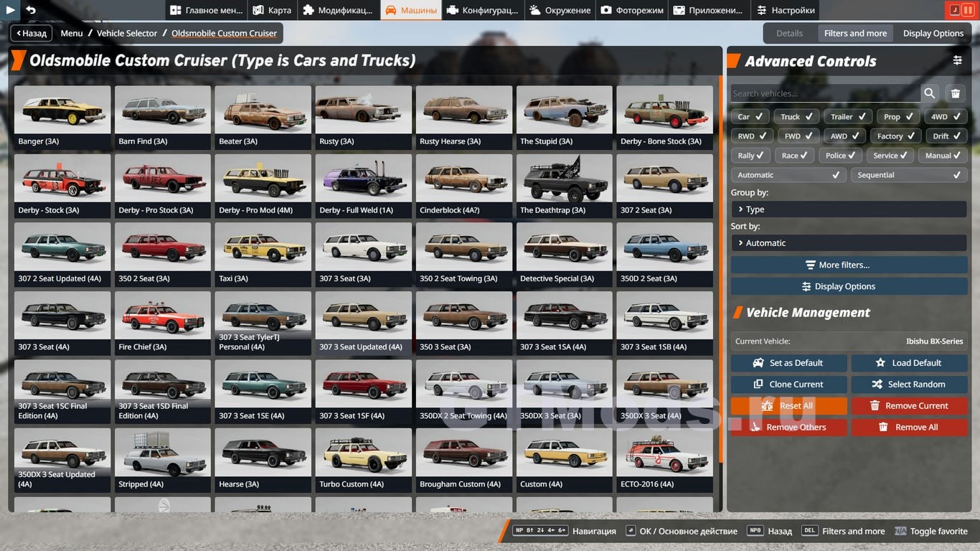The width and height of the screenshot is (980, 551).
Task: Open the Карта map menu
Action: pyautogui.click(x=272, y=10)
